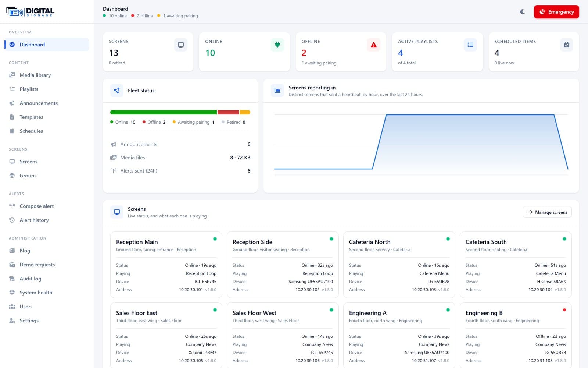Viewport: 588px width, 368px height.
Task: Click the Media library images icon
Action: [12, 75]
